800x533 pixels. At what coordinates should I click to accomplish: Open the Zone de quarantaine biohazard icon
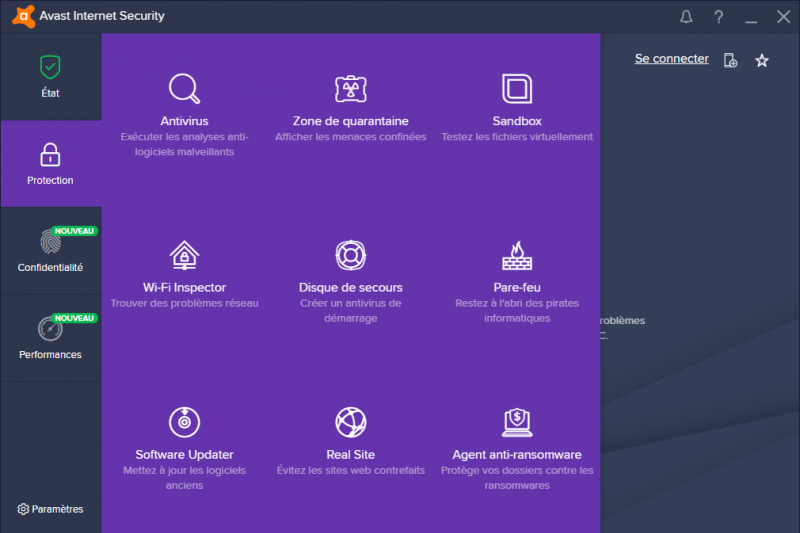pyautogui.click(x=351, y=89)
